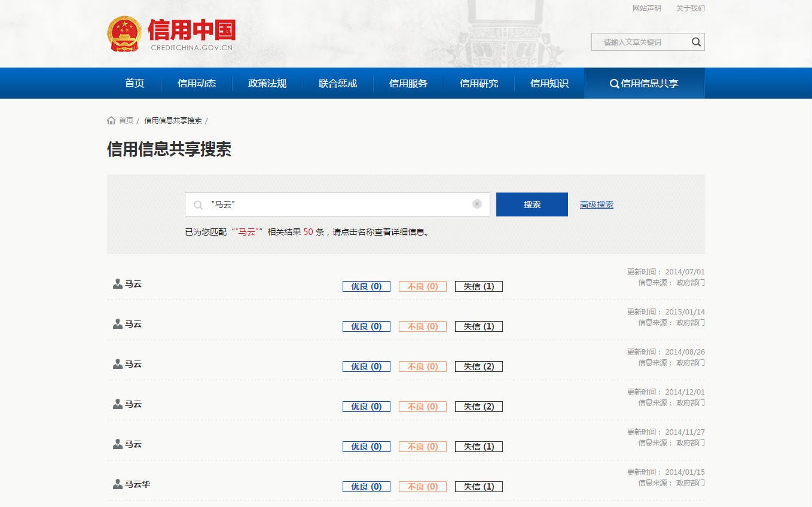Click the person icon of the 2015/01/14 result
The width and height of the screenshot is (812, 507).
point(117,323)
